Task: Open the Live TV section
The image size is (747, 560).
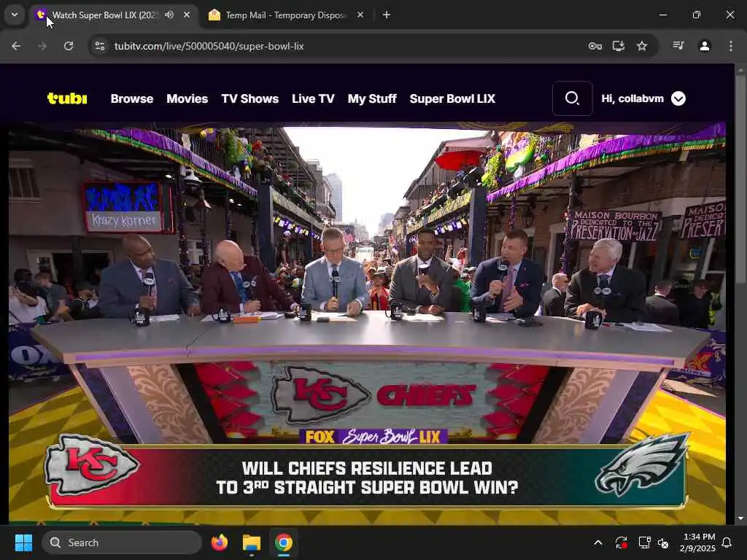Action: coord(313,98)
